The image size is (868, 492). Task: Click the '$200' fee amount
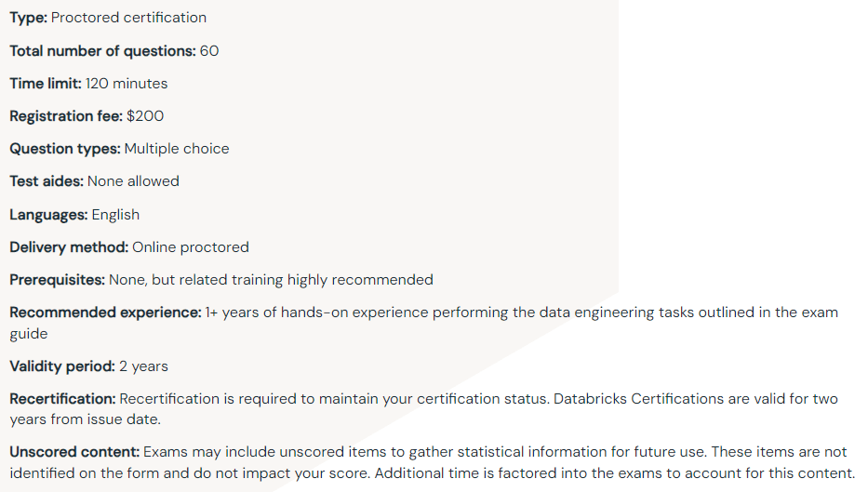pyautogui.click(x=145, y=116)
